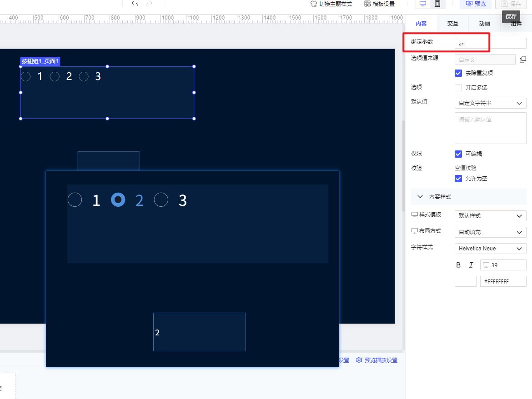The height and width of the screenshot is (399, 532).
Task: Click the redo arrow icon
Action: coord(149,4)
